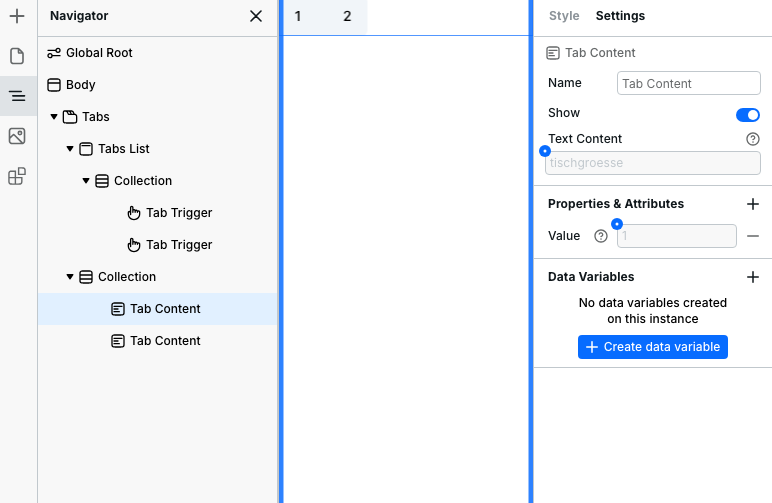Collapse the Tabs List node
This screenshot has width=772, height=503.
point(70,149)
